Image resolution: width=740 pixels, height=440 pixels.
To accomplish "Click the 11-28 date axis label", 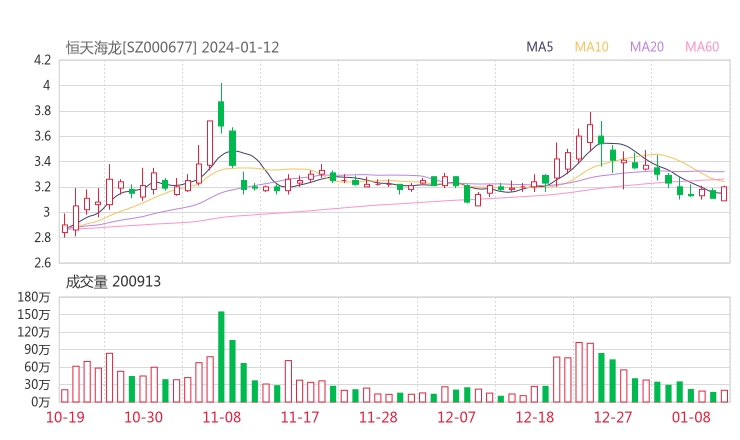I will [378, 417].
